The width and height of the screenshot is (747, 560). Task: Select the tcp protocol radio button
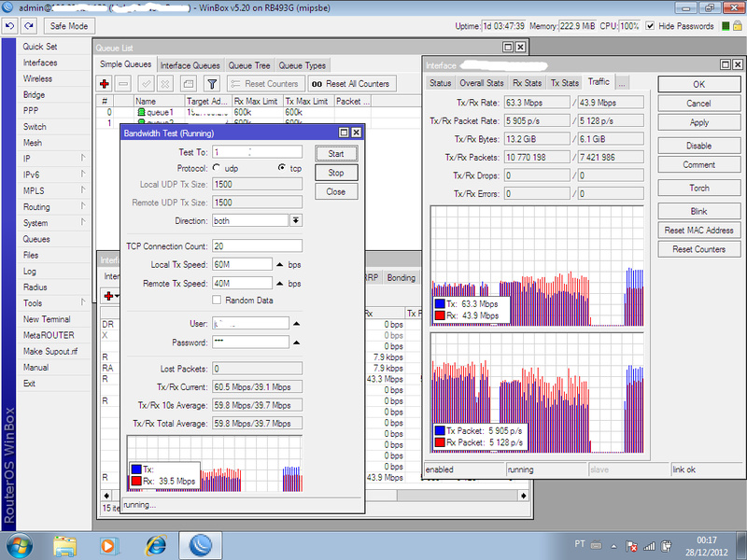(282, 168)
